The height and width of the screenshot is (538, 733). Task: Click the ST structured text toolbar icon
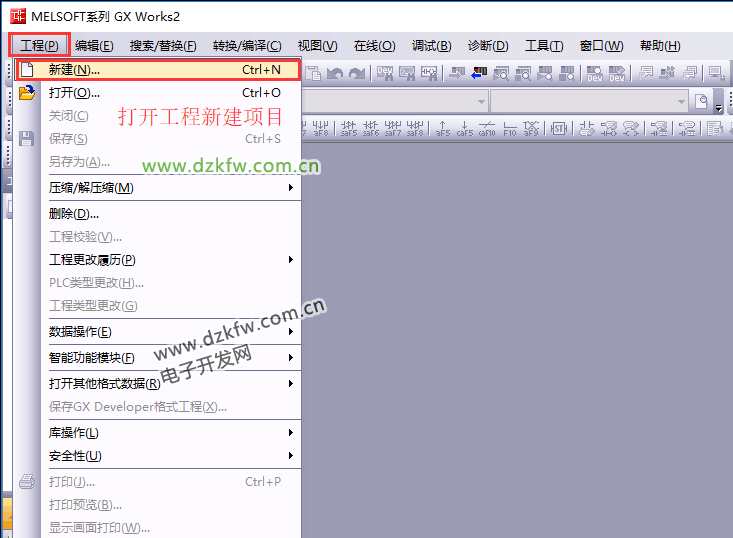[x=560, y=128]
